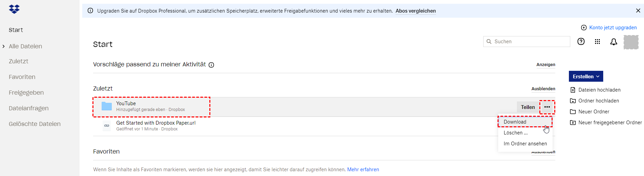Choose Löschen in the context menu
The width and height of the screenshot is (644, 176).
click(516, 133)
